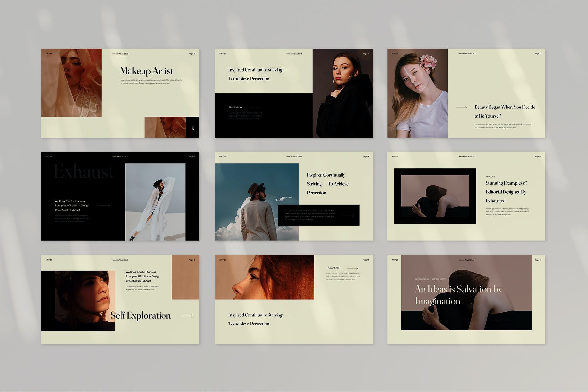Click the arrow beside "Self Exploration" heading
The width and height of the screenshot is (588, 392).
pyautogui.click(x=187, y=315)
